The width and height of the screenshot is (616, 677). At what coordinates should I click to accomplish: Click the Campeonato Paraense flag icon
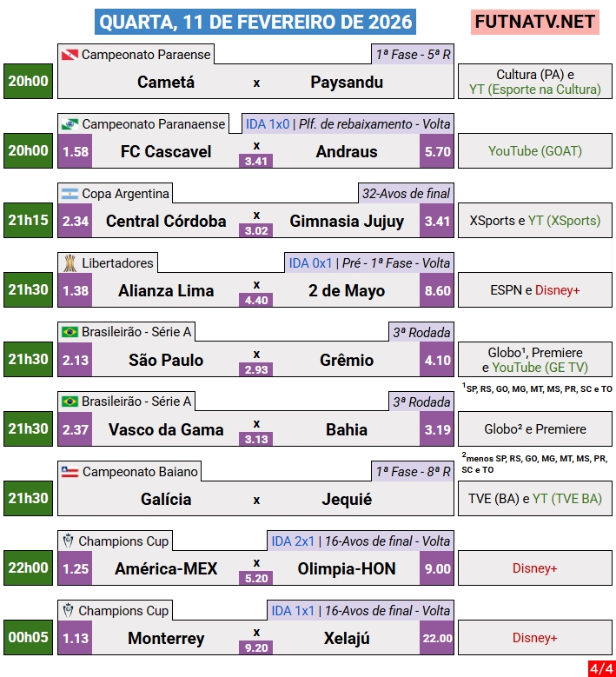point(70,55)
